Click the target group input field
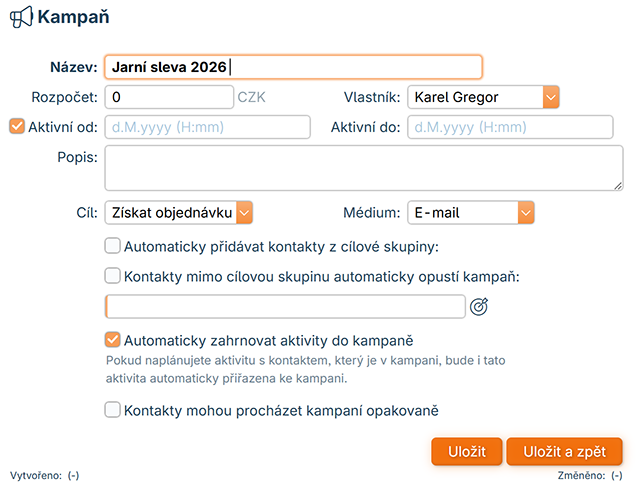This screenshot has height=491, width=636. pyautogui.click(x=285, y=307)
